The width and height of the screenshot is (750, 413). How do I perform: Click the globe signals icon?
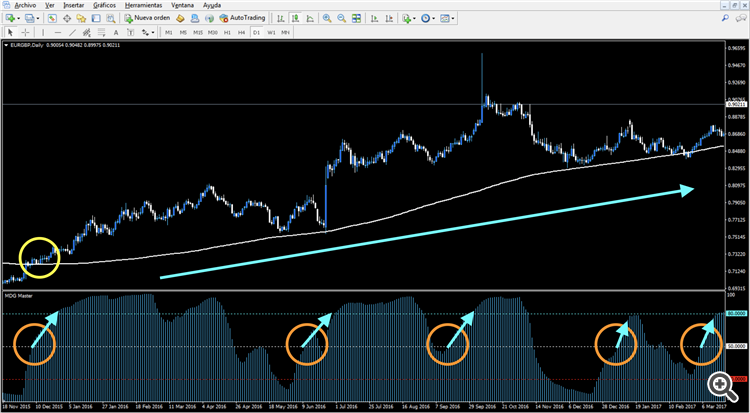(x=209, y=18)
